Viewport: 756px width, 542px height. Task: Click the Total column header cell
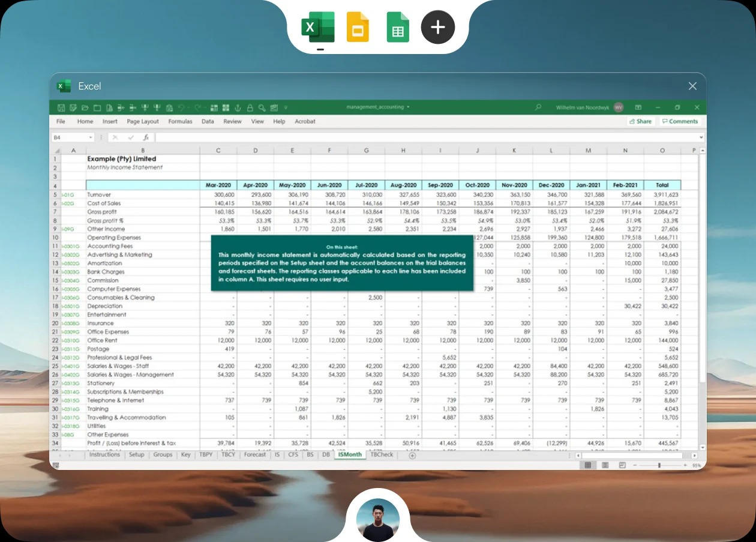coord(662,185)
